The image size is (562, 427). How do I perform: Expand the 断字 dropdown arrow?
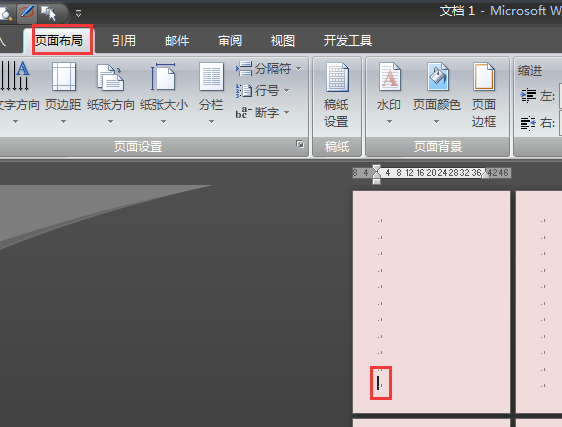286,113
